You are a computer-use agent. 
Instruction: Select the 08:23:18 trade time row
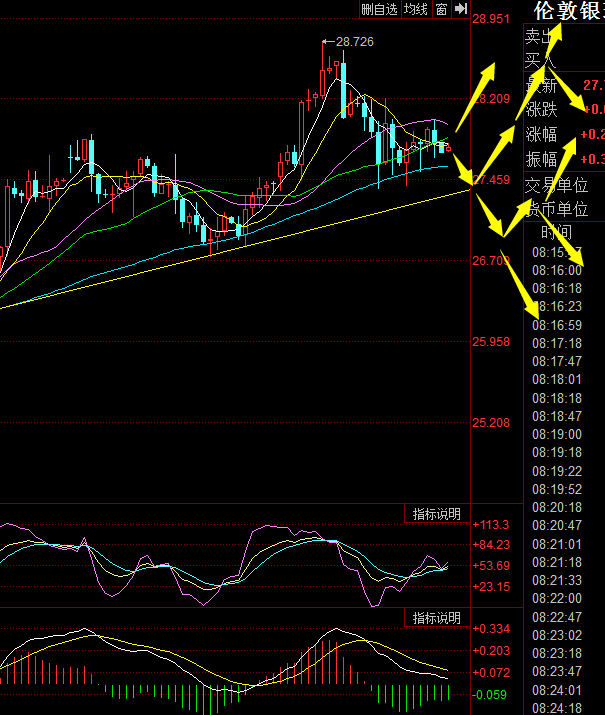(557, 653)
